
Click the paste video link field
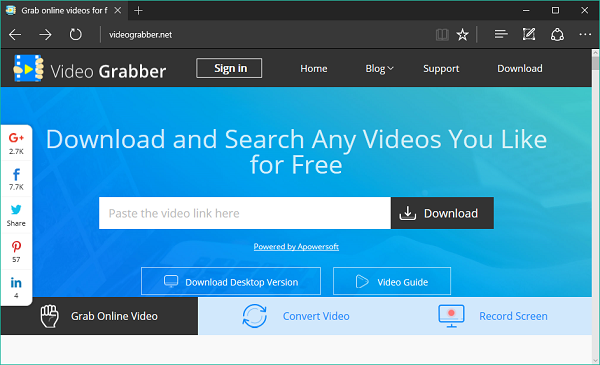(245, 213)
